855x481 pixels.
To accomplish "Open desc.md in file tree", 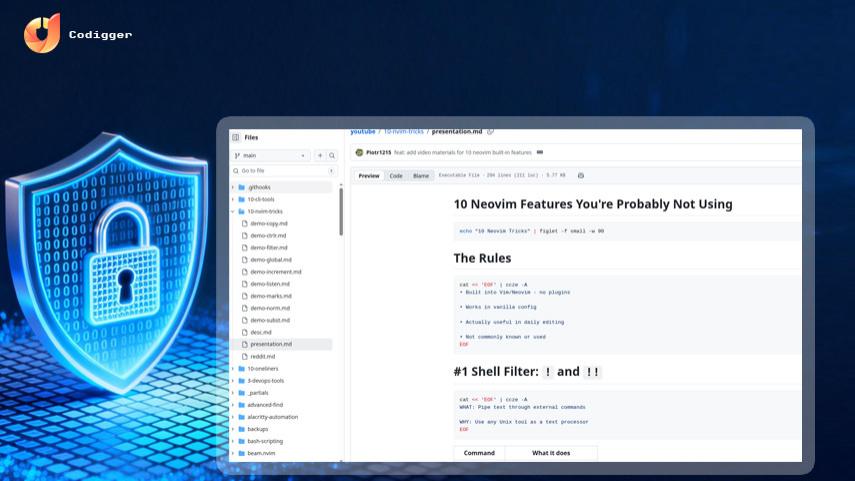I will [261, 332].
